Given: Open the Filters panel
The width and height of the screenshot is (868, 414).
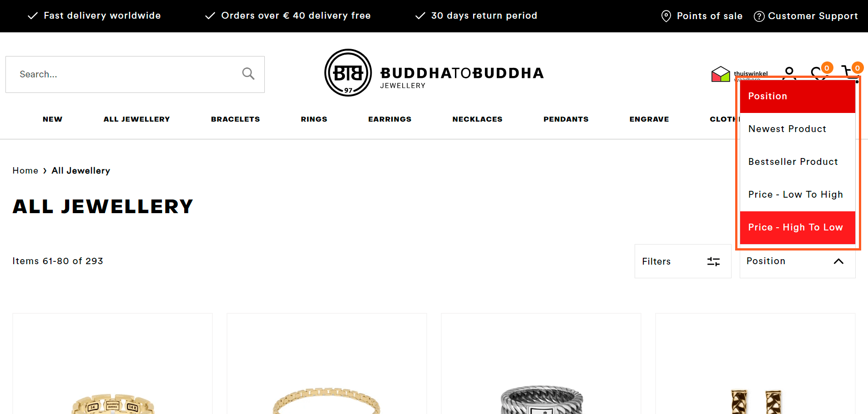Looking at the screenshot, I should 683,261.
